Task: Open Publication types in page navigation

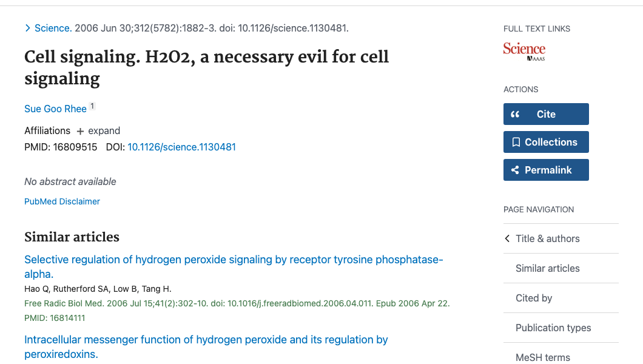Action: point(553,328)
